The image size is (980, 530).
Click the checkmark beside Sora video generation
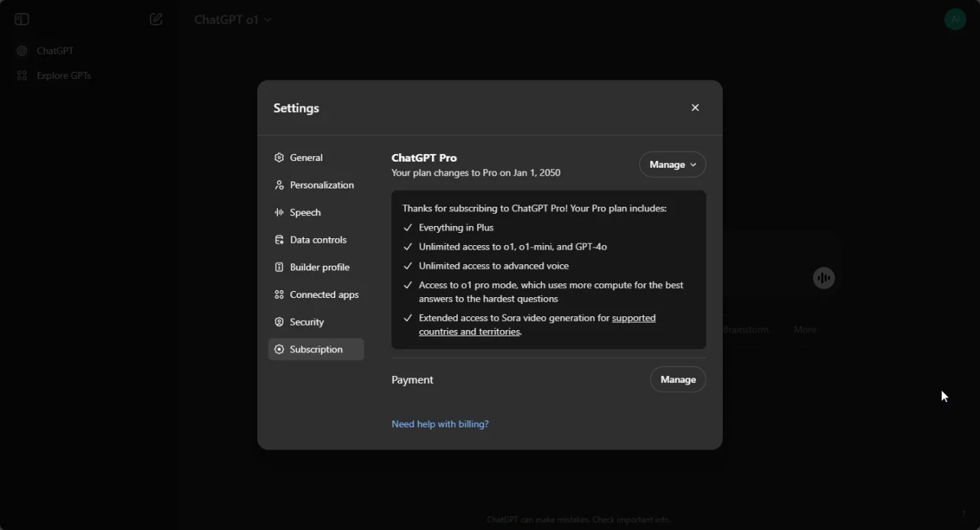pyautogui.click(x=407, y=318)
